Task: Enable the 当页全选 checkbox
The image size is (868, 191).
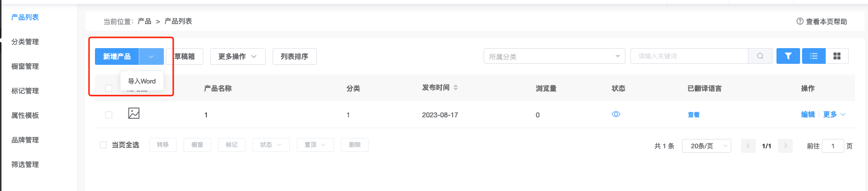Action: 103,145
